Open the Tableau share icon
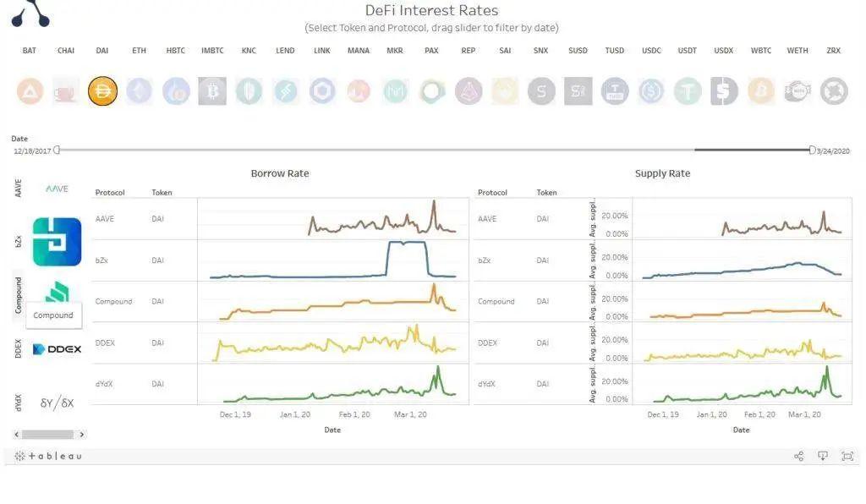The height and width of the screenshot is (504, 866). coord(798,456)
